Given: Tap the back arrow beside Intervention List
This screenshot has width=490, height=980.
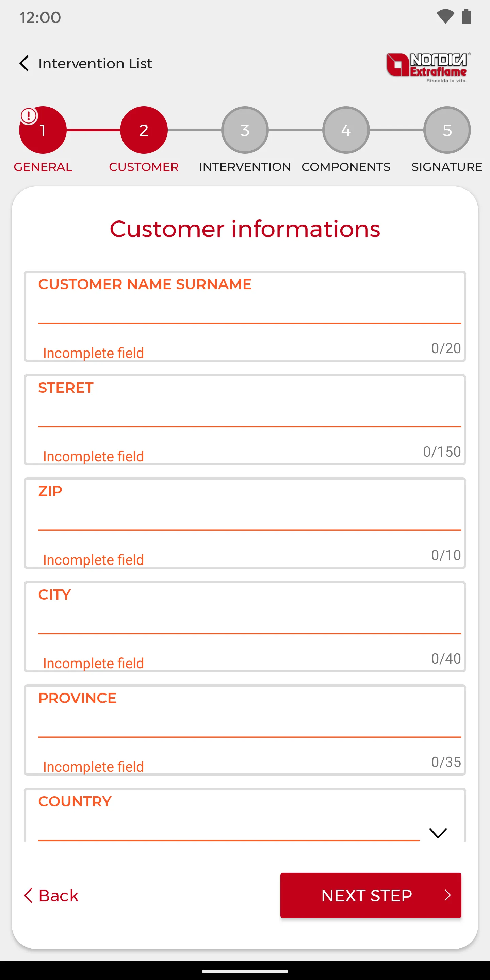Looking at the screenshot, I should (24, 63).
